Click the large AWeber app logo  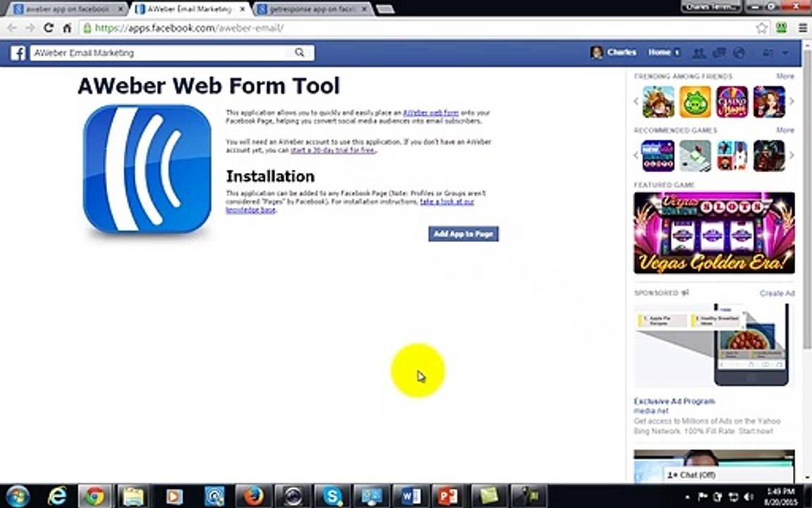[x=147, y=169]
